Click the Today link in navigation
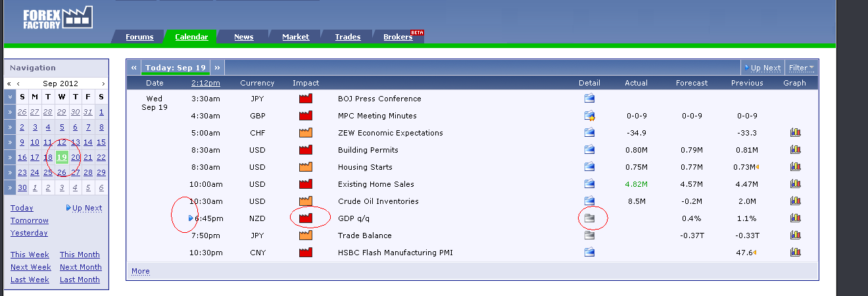 tap(22, 208)
